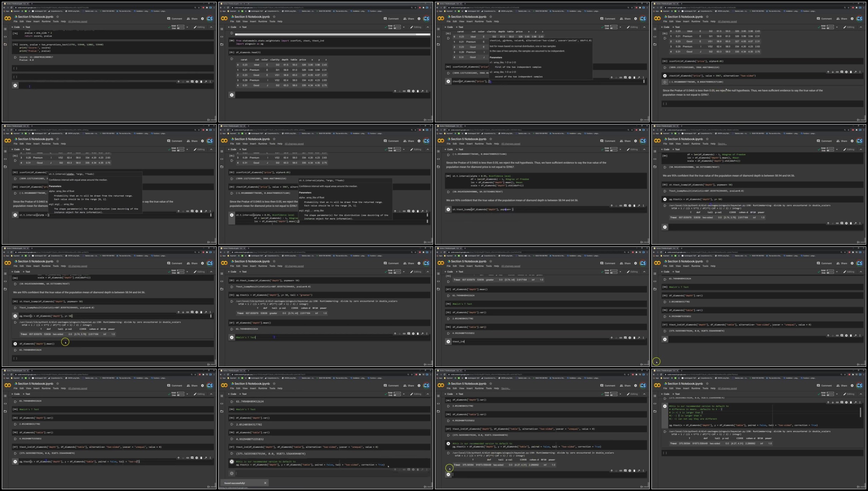
Task: Open Runtime menu in 'Saved successfully!' frame
Action: click(x=263, y=388)
